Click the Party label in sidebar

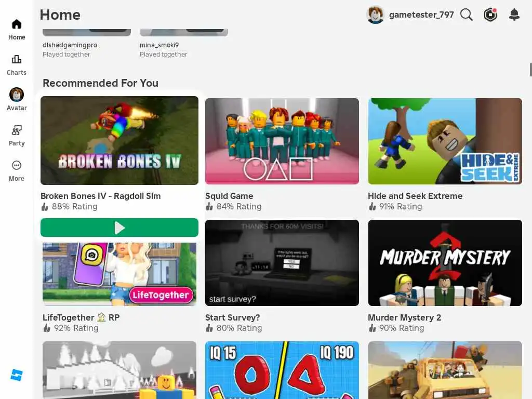17,143
